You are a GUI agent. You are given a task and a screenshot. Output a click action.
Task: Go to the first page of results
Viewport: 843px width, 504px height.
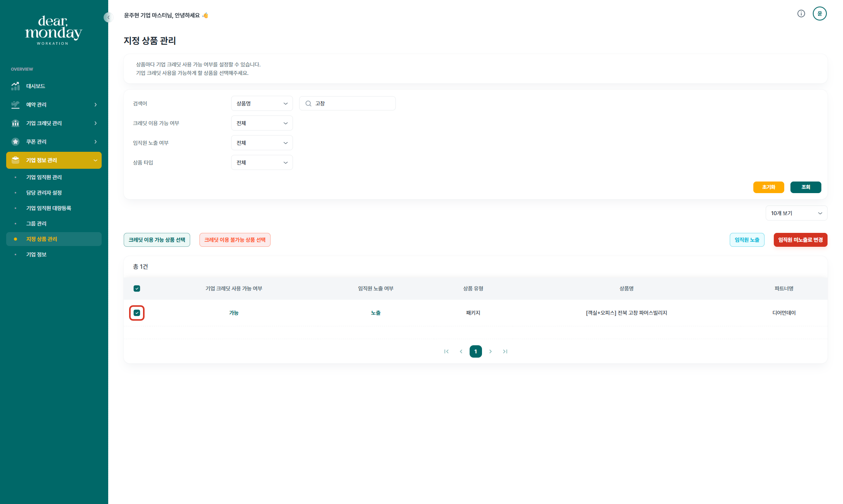tap(446, 351)
